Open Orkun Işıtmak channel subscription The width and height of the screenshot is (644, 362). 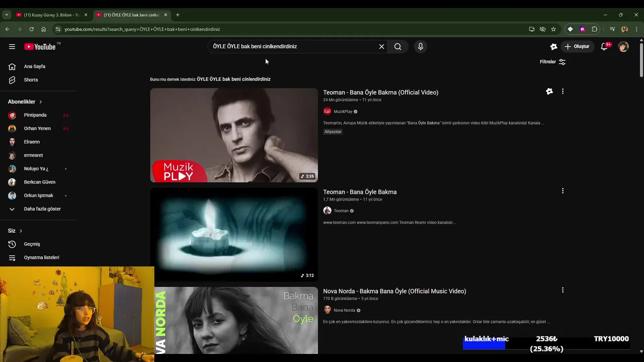(x=38, y=195)
